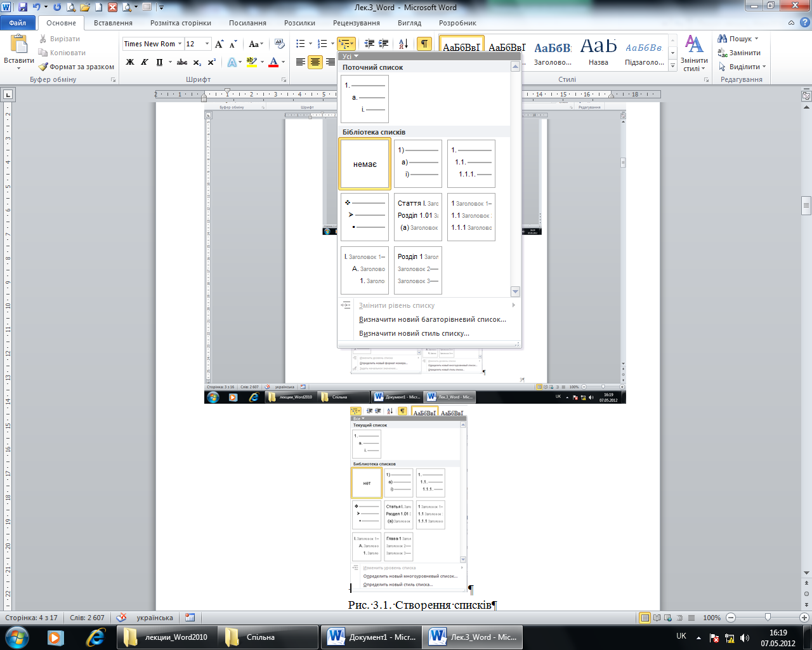The image size is (812, 650).
Task: Open the 'Усі' filter dropdown in list gallery
Action: [350, 56]
